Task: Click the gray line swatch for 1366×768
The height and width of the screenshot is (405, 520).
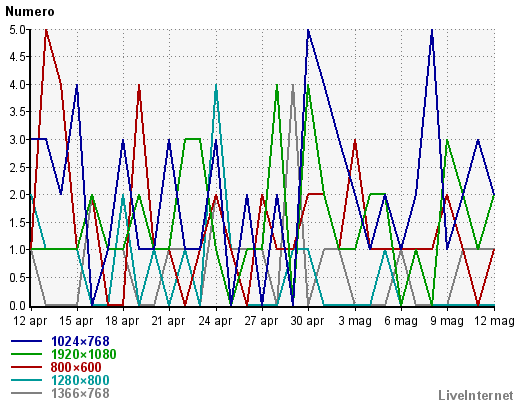Action: pos(27,393)
